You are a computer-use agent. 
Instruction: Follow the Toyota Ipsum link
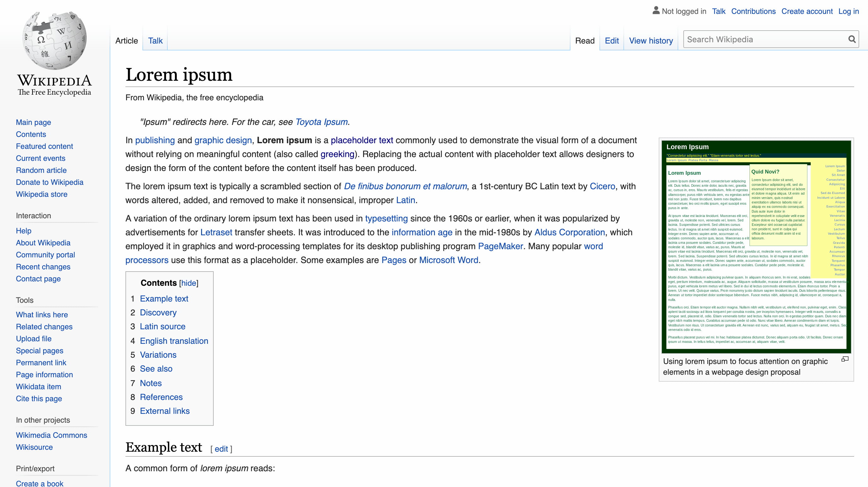[x=321, y=122]
